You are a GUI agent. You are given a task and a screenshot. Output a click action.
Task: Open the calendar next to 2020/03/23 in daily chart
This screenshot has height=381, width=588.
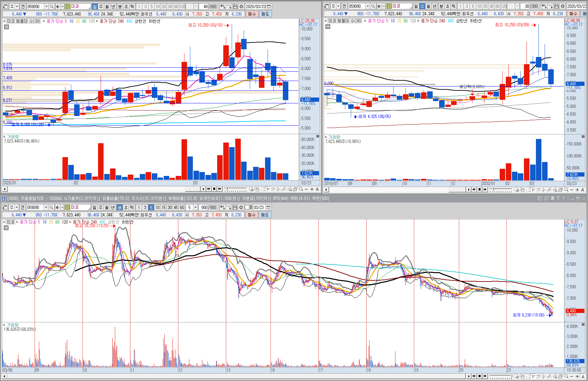[x=269, y=6]
